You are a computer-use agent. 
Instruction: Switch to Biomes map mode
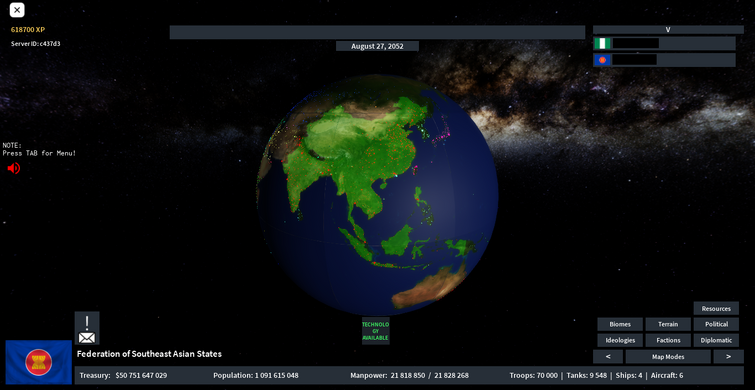pos(620,324)
